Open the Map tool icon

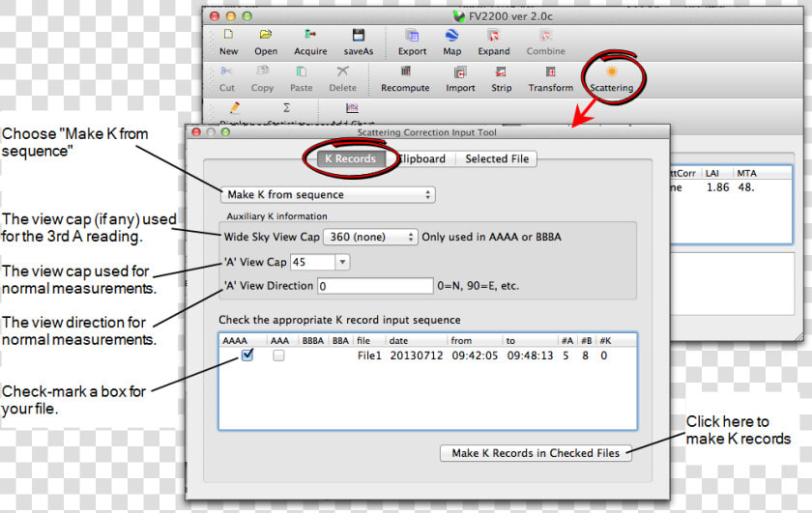point(451,35)
